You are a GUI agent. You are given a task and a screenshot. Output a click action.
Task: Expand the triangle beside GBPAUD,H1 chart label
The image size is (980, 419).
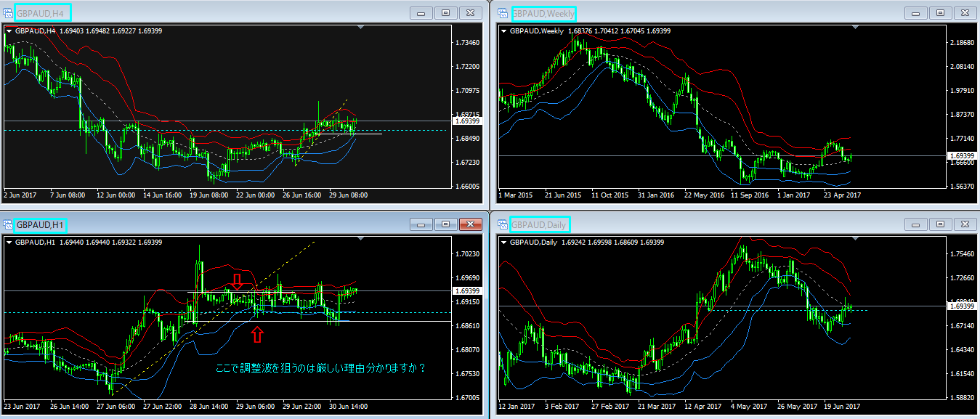click(9, 242)
